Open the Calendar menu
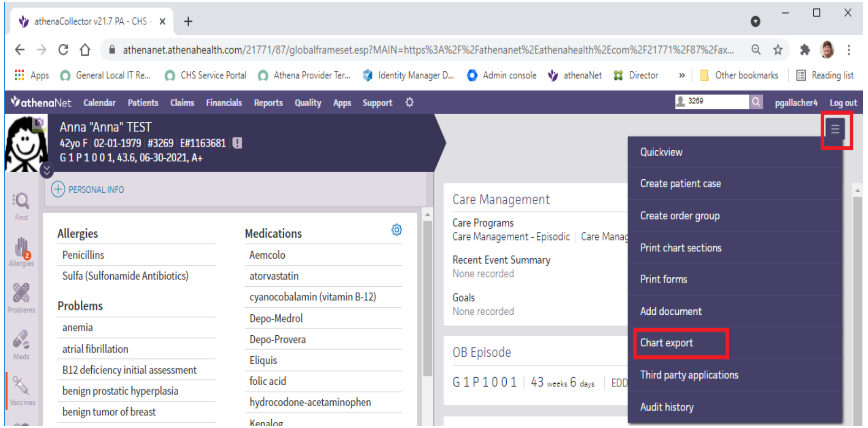The image size is (868, 428). coord(99,103)
